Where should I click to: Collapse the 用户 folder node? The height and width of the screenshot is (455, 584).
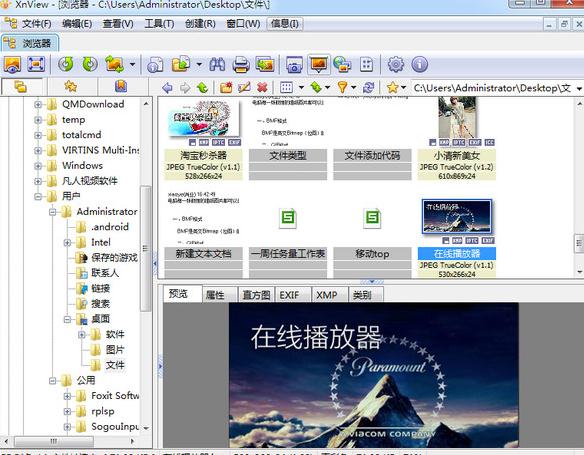coord(38,196)
